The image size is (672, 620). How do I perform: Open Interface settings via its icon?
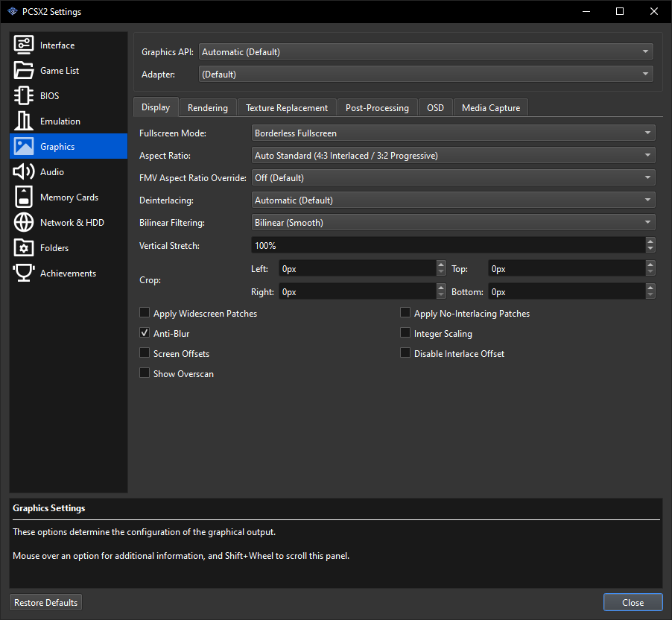click(24, 45)
